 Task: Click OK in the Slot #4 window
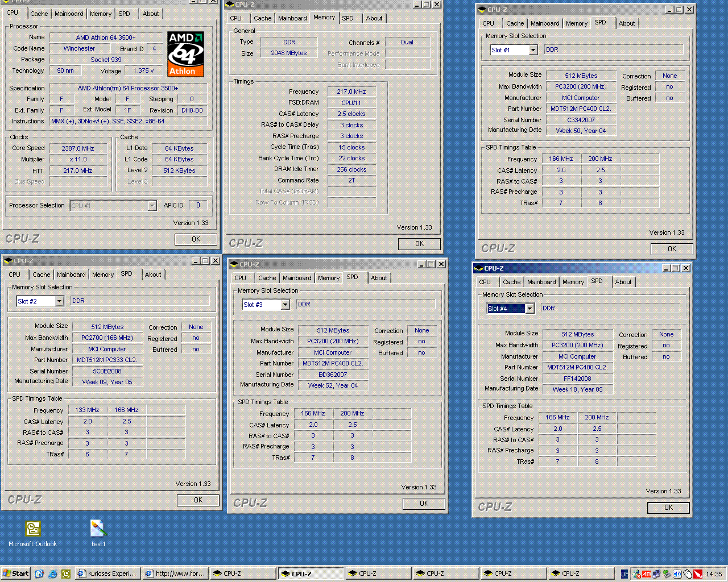[668, 508]
